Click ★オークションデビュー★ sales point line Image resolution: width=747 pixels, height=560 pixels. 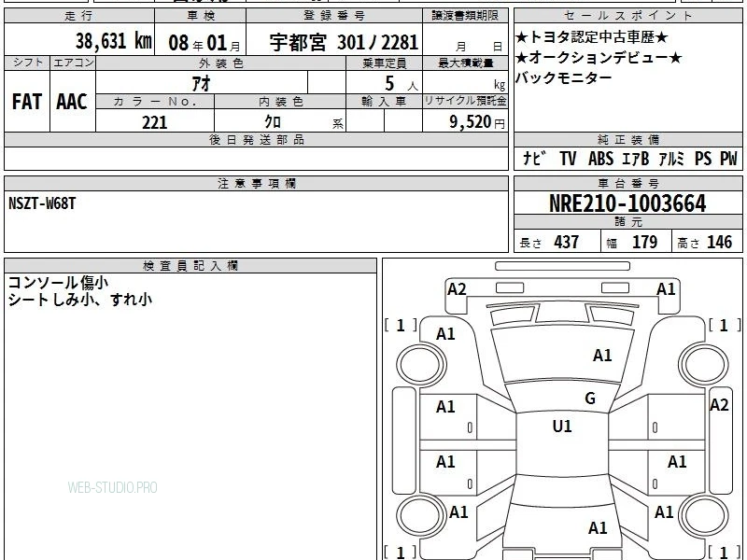(599, 58)
